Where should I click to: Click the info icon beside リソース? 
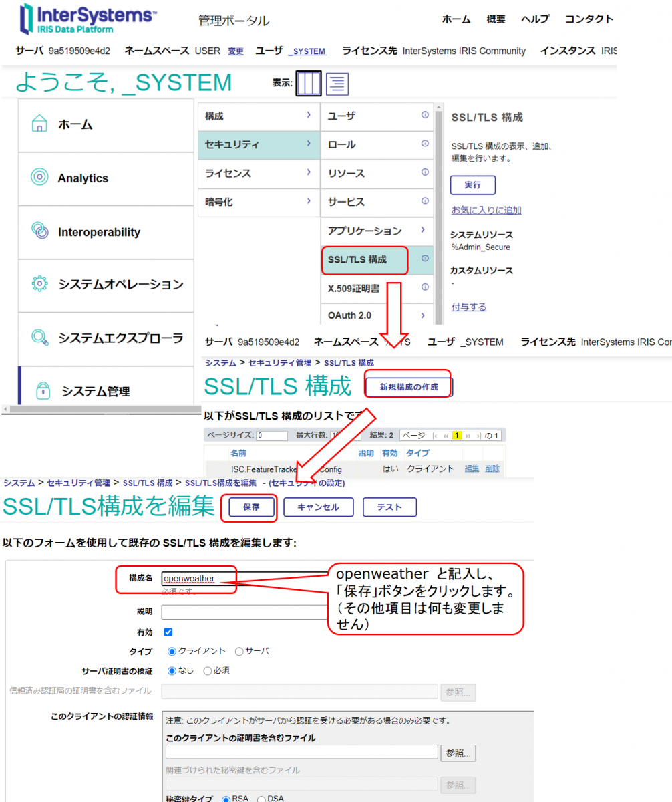425,173
